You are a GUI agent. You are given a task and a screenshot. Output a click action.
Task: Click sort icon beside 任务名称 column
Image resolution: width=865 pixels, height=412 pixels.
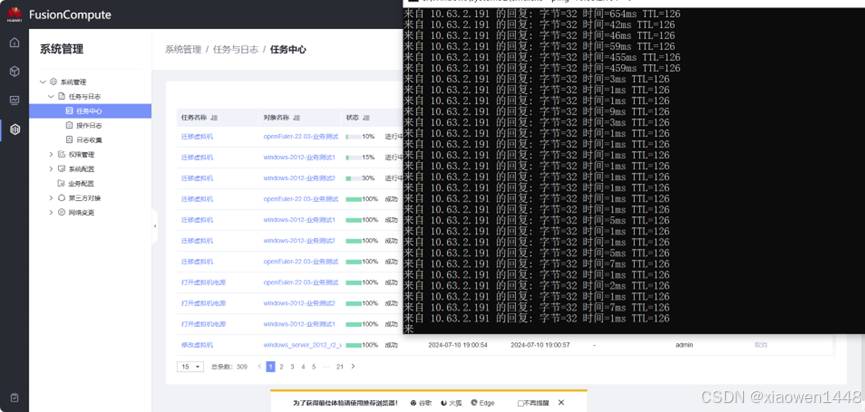219,117
